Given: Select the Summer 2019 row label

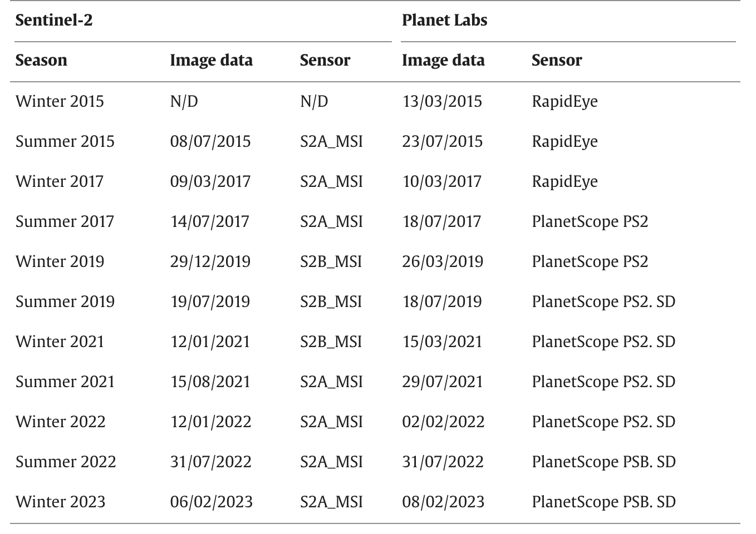Looking at the screenshot, I should click(x=65, y=301).
